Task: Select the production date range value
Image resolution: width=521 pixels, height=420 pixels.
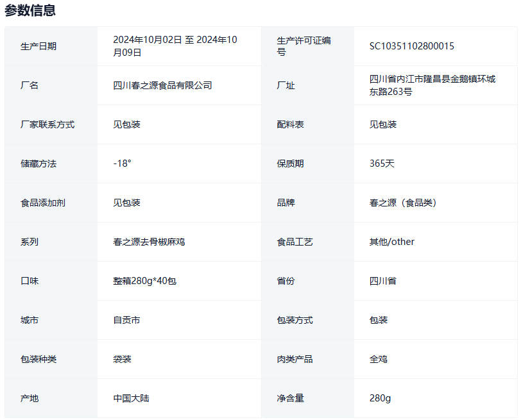Action: point(175,46)
